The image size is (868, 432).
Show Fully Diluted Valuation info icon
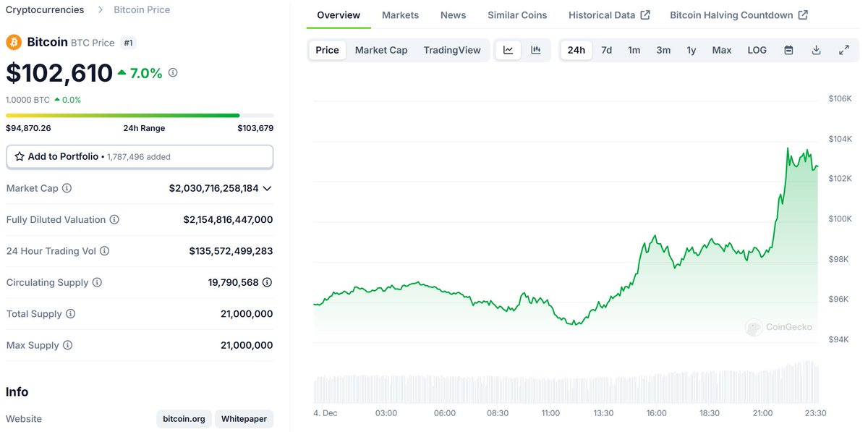(x=114, y=220)
